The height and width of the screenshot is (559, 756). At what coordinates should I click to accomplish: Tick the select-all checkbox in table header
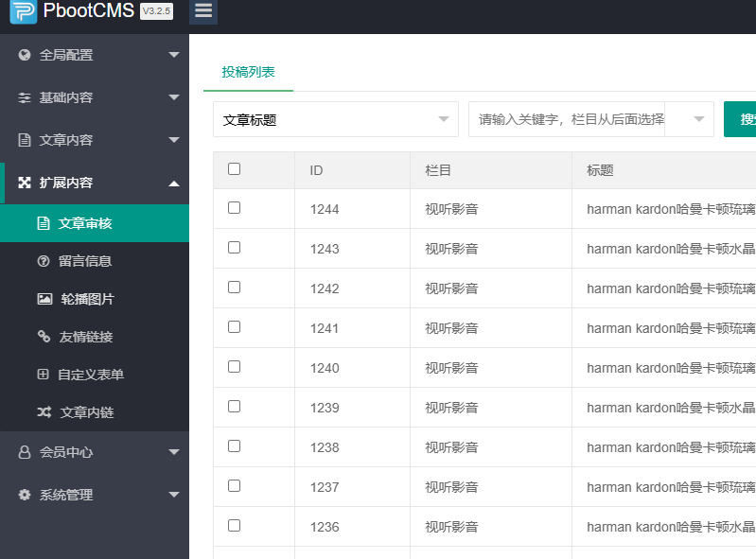[x=235, y=169]
